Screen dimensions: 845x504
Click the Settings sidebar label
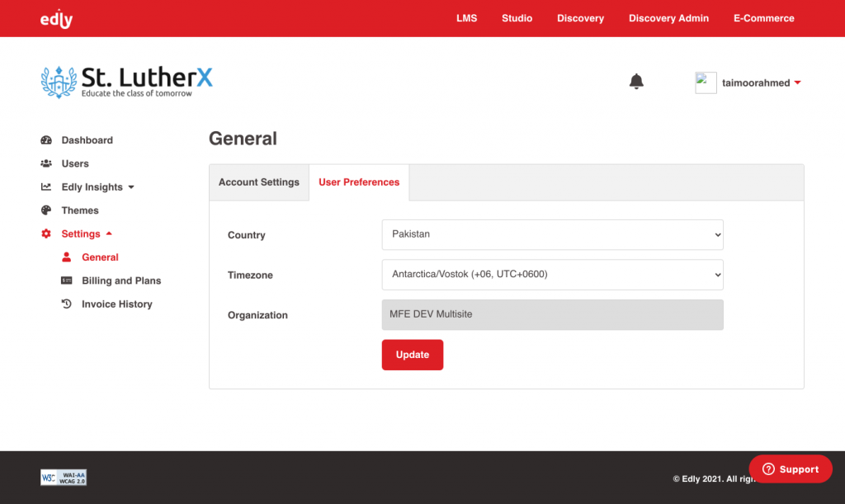(x=81, y=233)
